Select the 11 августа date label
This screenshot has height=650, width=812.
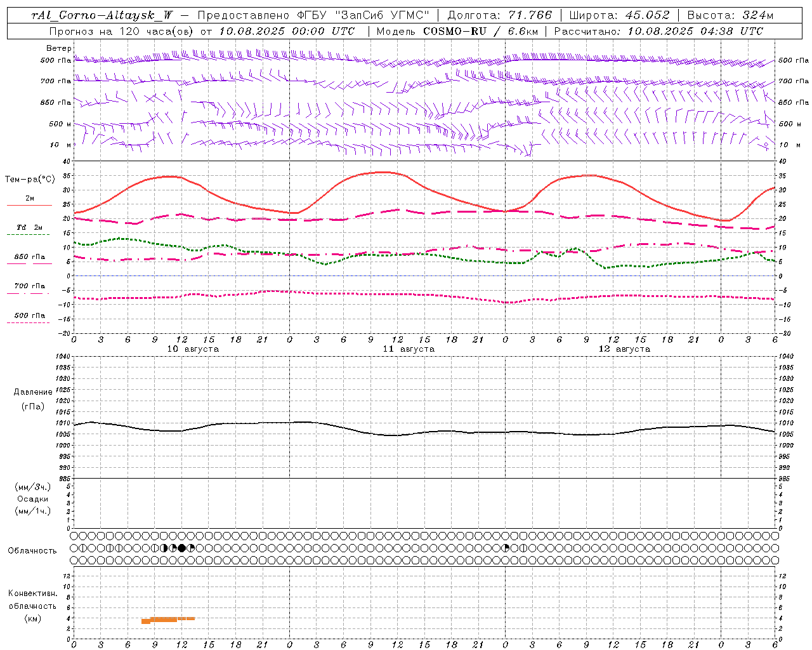click(409, 349)
